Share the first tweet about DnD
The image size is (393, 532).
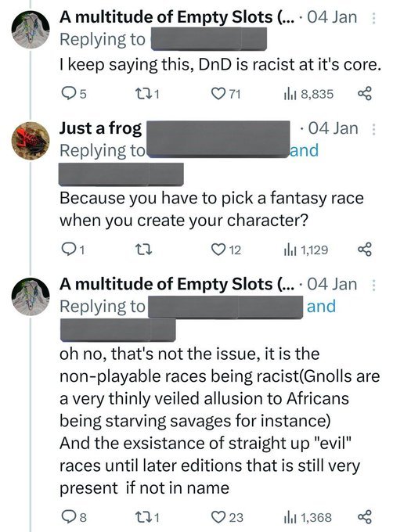pyautogui.click(x=365, y=93)
